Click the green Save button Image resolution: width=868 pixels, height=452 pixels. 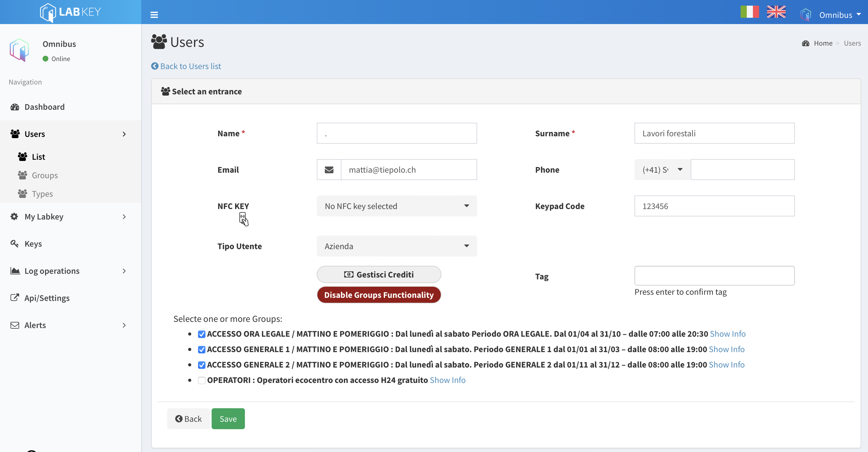228,419
